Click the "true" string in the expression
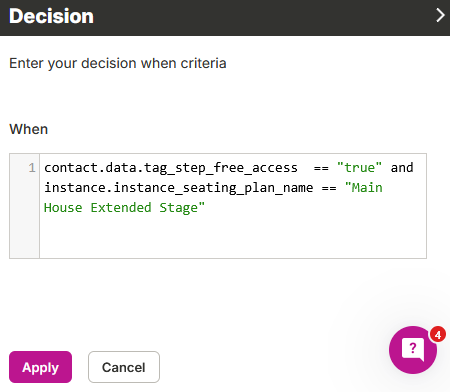 click(359, 168)
